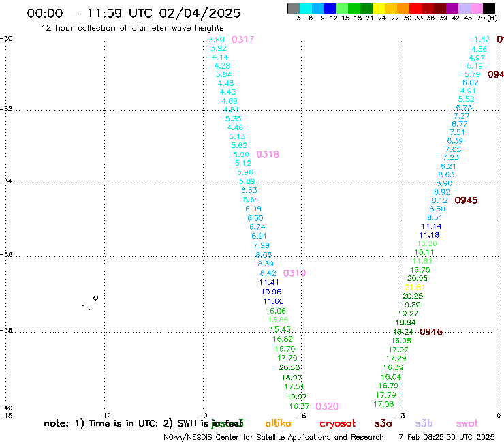Click the wave height value 19.27
The image size is (504, 443).
(408, 314)
